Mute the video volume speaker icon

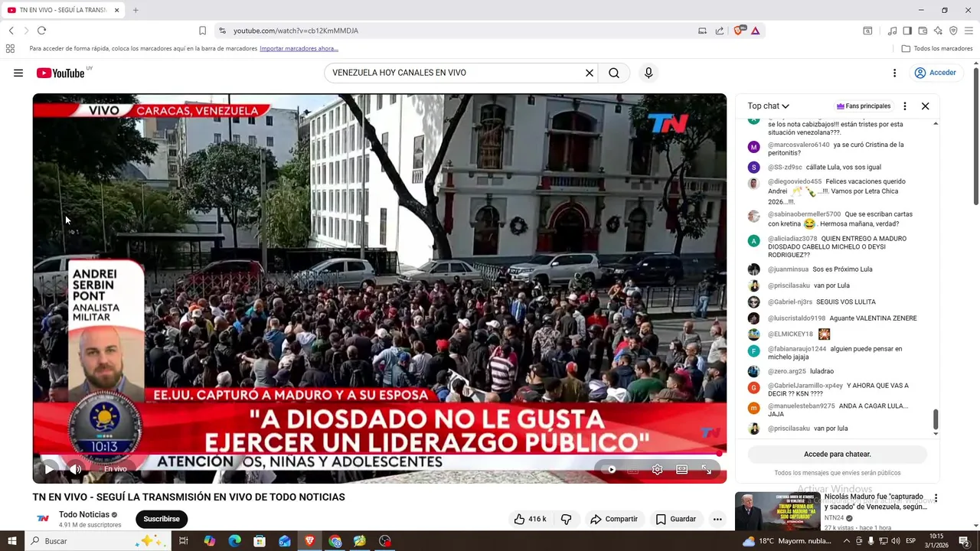click(x=75, y=469)
